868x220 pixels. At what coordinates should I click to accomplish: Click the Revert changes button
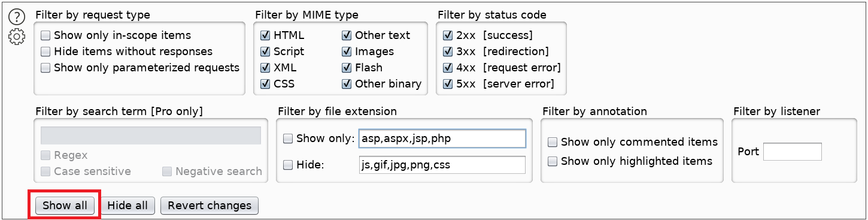(x=210, y=206)
